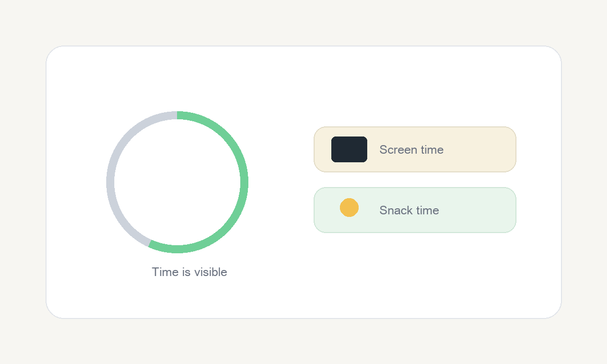Click the "Snack time" label text
The height and width of the screenshot is (364, 607).
coord(409,210)
